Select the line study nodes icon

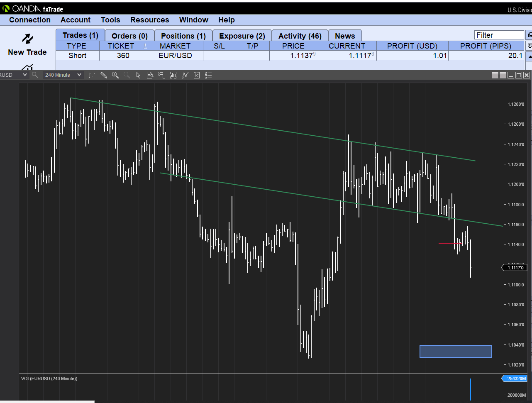tap(185, 75)
